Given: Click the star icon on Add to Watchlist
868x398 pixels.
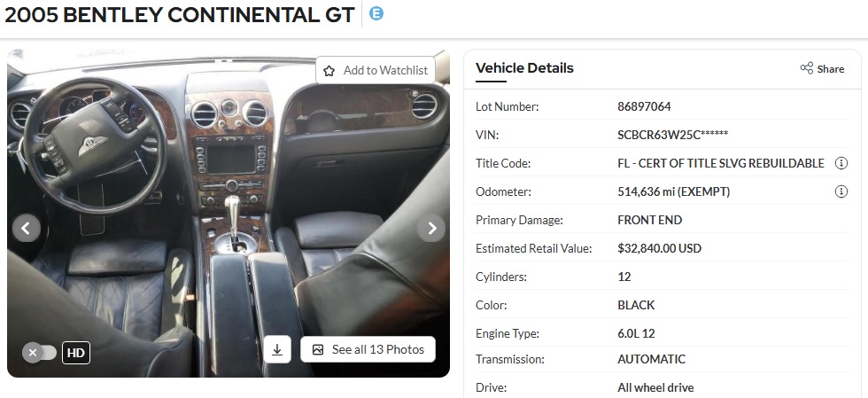Looking at the screenshot, I should pyautogui.click(x=329, y=71).
